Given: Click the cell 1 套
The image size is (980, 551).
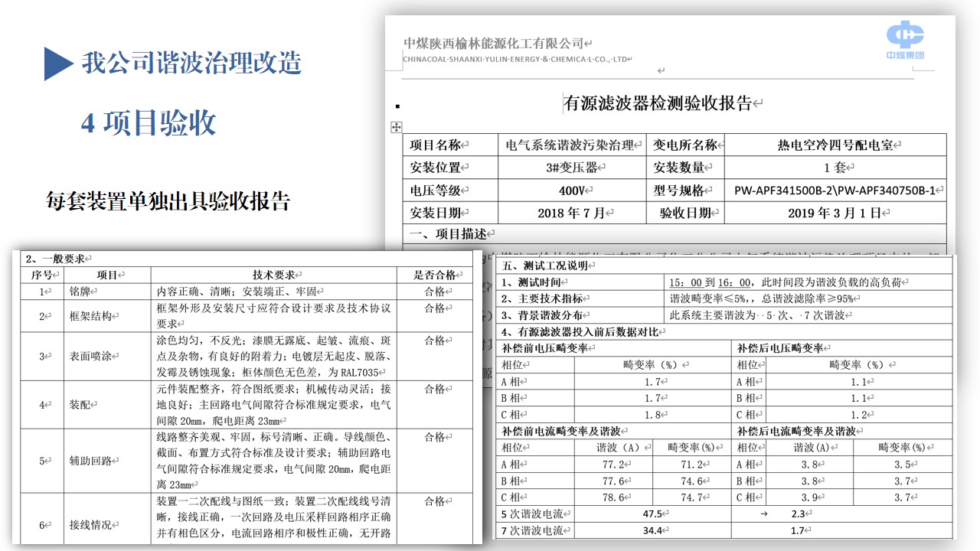Looking at the screenshot, I should (x=835, y=168).
